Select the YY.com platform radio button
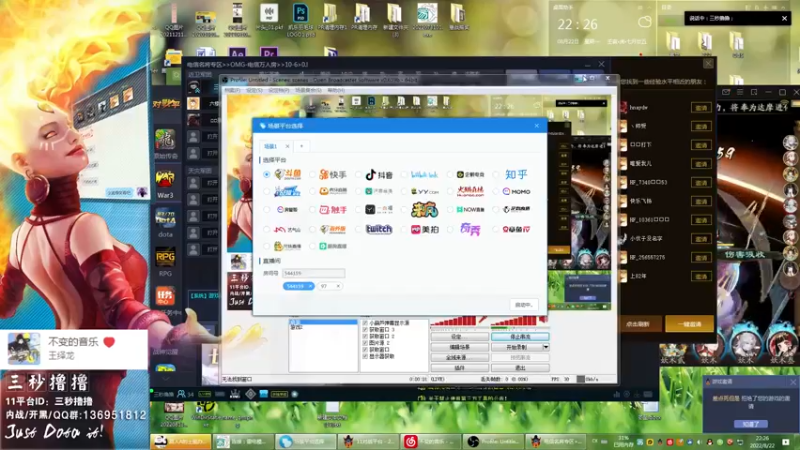The image size is (800, 450). [x=404, y=192]
